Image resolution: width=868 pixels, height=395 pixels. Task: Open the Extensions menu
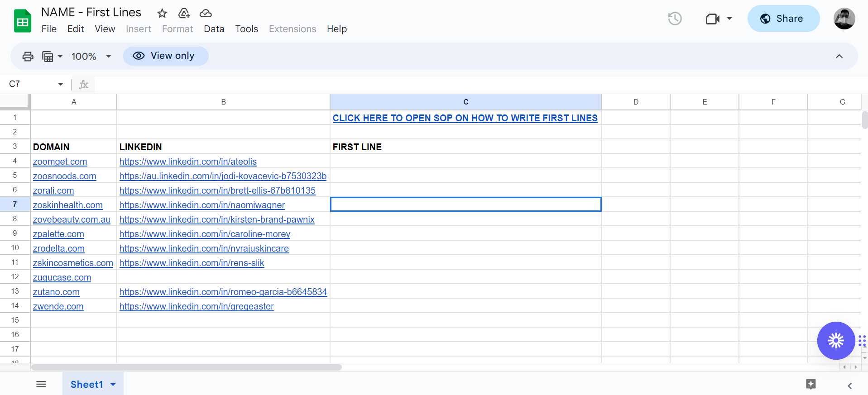click(x=293, y=29)
